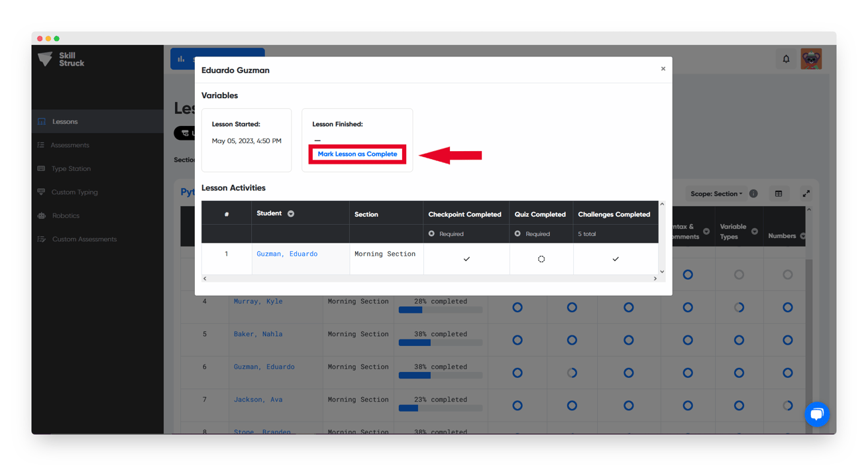868x466 pixels.
Task: Click Murray, Kyle's 28% completed progress bar
Action: [440, 310]
